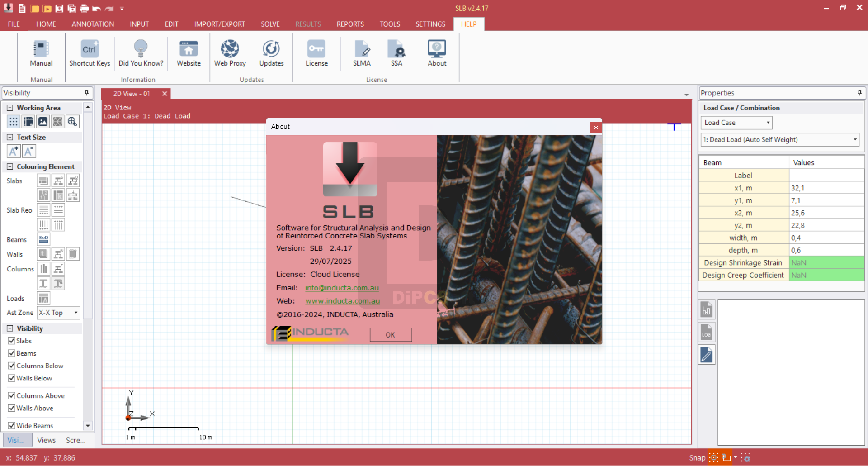Click the Loads colouring icon

click(43, 298)
